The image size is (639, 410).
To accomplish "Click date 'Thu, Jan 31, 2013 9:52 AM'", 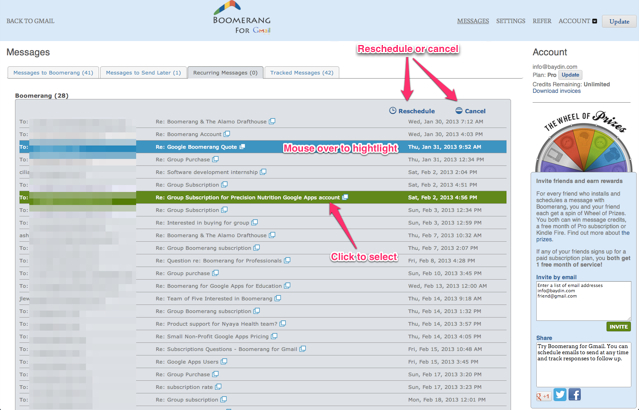I will coord(444,147).
